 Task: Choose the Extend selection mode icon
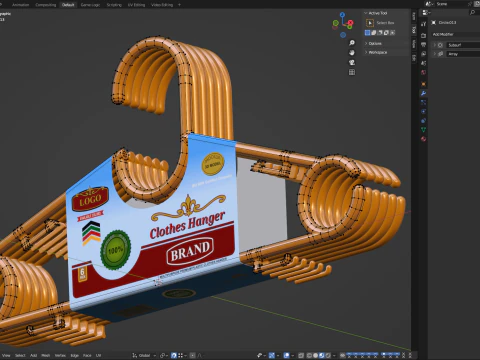374,32
